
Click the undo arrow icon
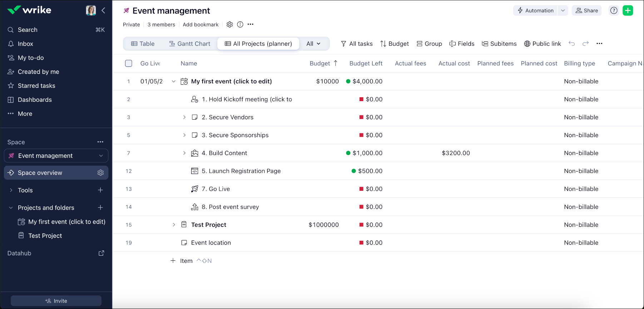[x=572, y=44]
